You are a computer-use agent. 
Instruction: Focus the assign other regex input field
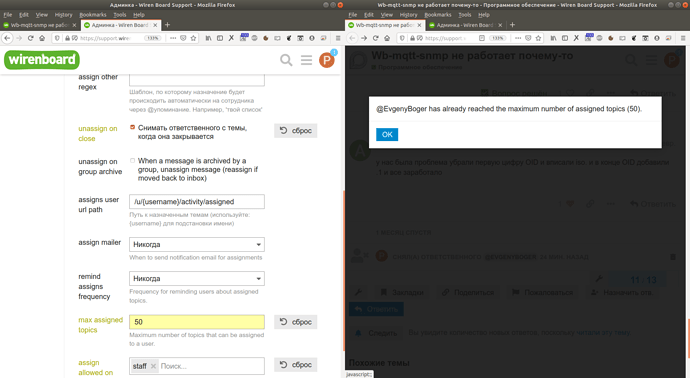197,80
